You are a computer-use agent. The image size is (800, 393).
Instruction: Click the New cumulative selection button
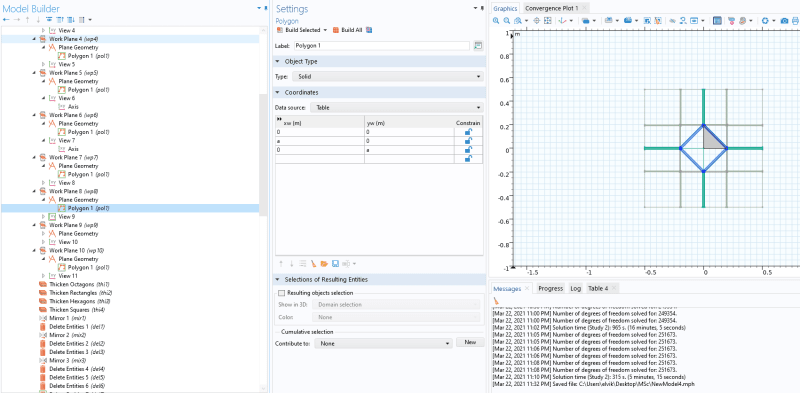click(470, 343)
